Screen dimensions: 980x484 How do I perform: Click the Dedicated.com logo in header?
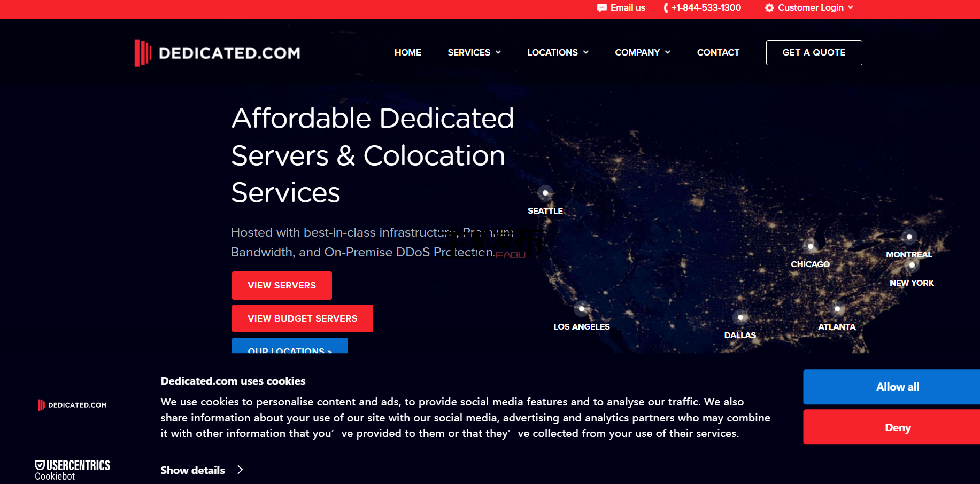(217, 53)
